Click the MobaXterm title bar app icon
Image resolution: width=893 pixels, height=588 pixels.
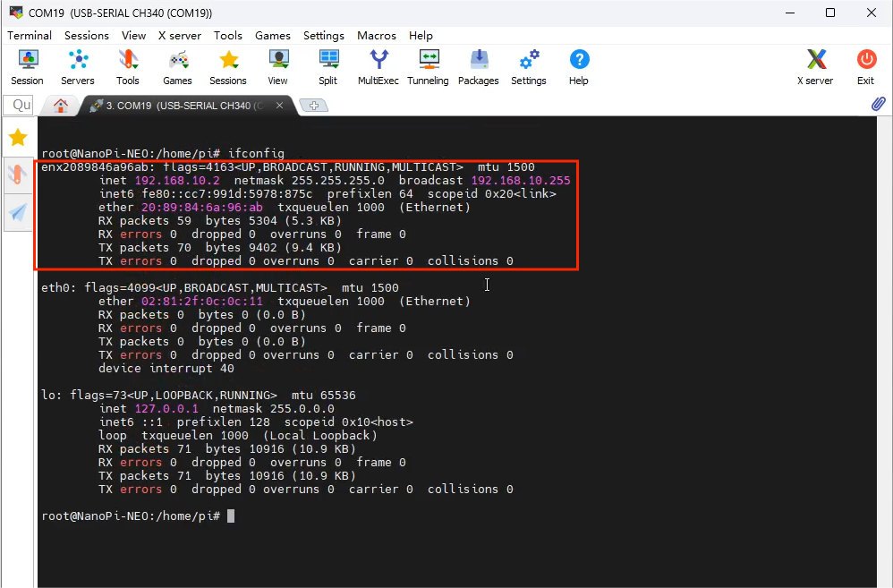[x=15, y=12]
